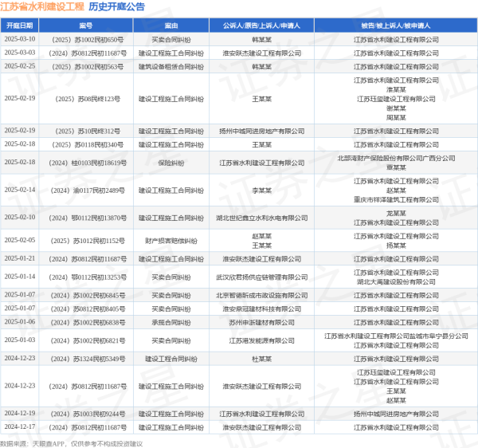Click defendant 扬某某
This screenshot has width=478, height=448.
pos(396,246)
